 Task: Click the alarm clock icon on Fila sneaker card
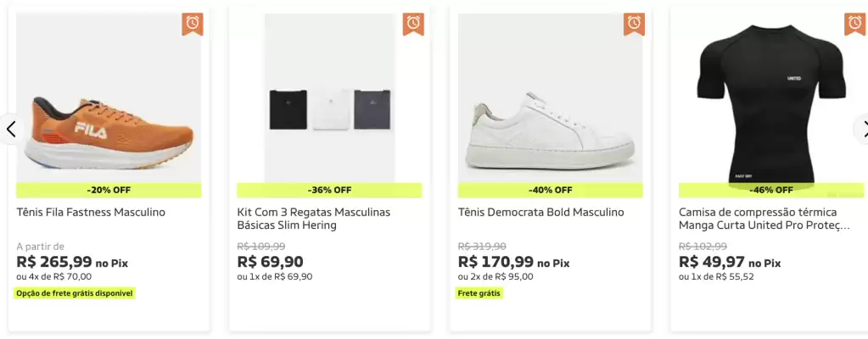coord(192,24)
